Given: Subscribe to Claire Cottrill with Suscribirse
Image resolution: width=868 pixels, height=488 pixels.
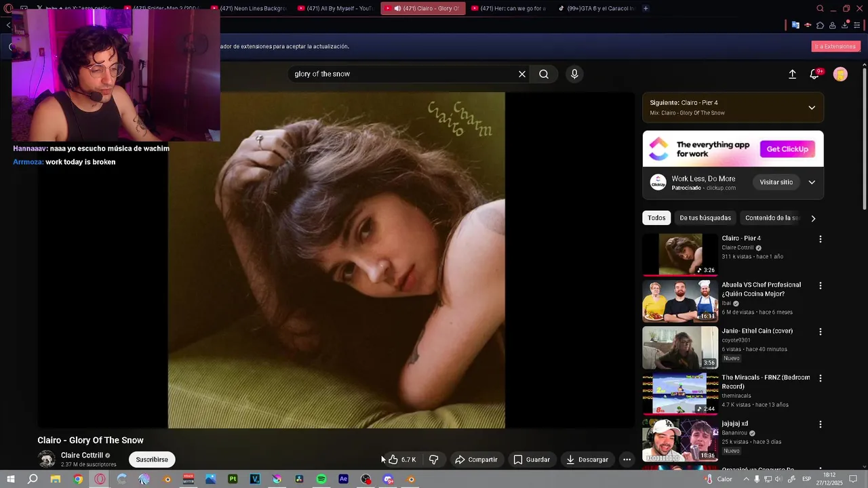Looking at the screenshot, I should [x=152, y=460].
